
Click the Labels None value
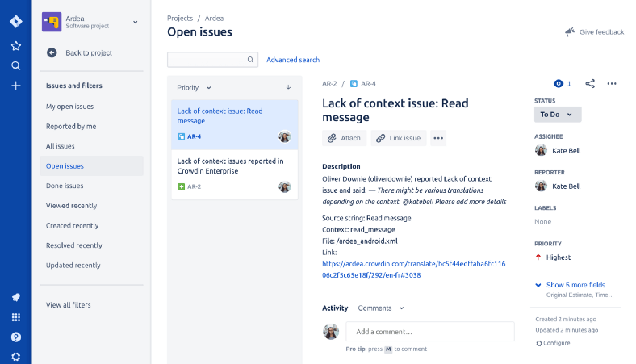542,222
